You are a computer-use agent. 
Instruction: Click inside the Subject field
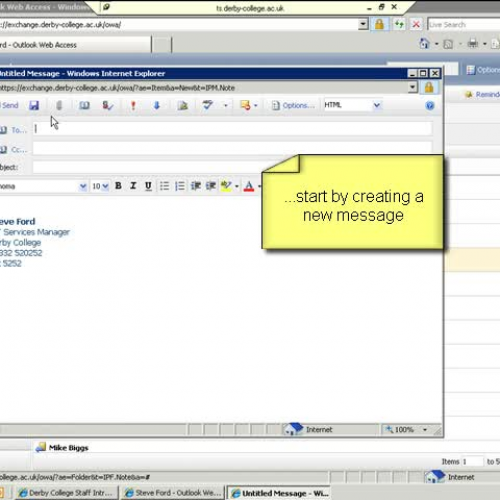[147, 167]
